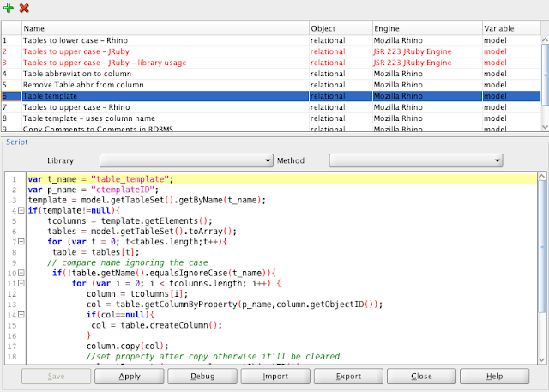
Task: Click the Export button
Action: [x=348, y=377]
